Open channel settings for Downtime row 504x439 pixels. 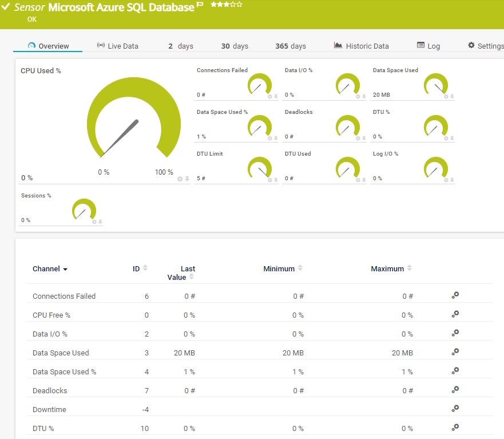point(455,409)
